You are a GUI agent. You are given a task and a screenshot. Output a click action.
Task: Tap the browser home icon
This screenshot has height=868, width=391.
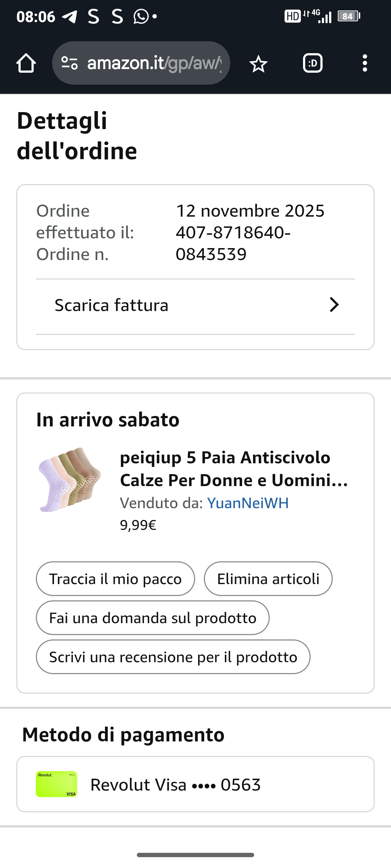pyautogui.click(x=26, y=63)
